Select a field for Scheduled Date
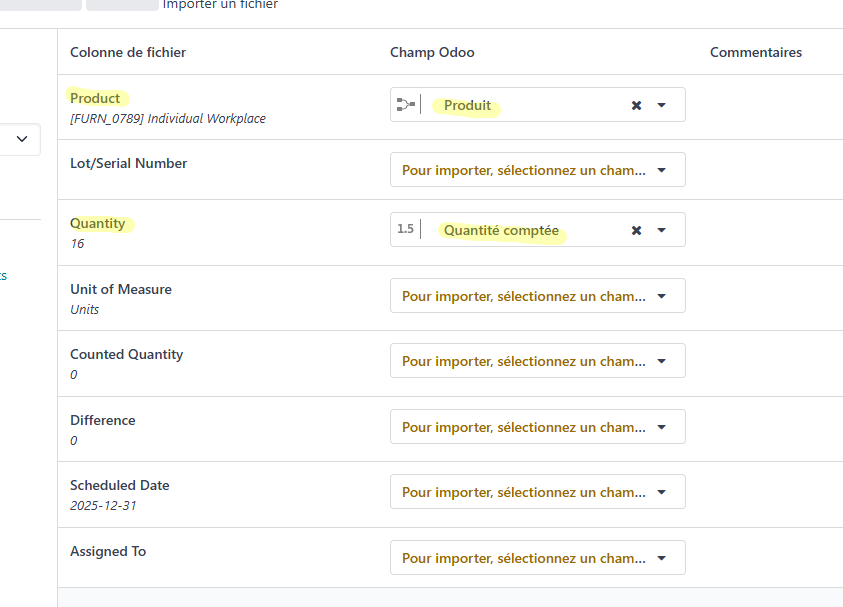843x607 pixels. (538, 491)
